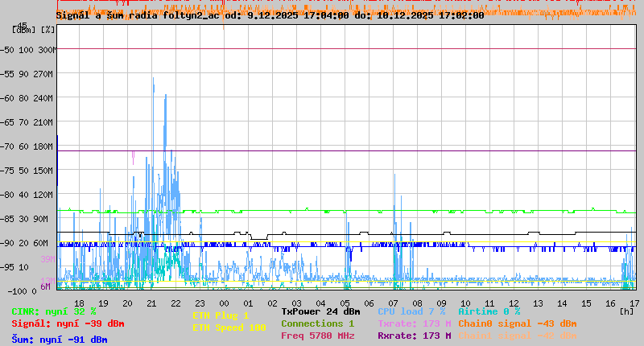This screenshot has height=346, width=644.
Task: Click the '90M' y-axis label
Action: [x=40, y=219]
